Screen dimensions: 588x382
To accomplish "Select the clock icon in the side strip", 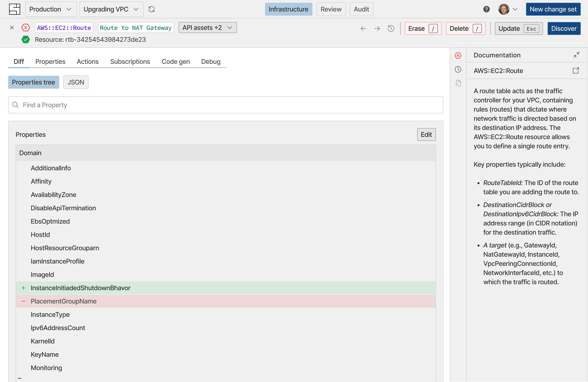I will 458,69.
